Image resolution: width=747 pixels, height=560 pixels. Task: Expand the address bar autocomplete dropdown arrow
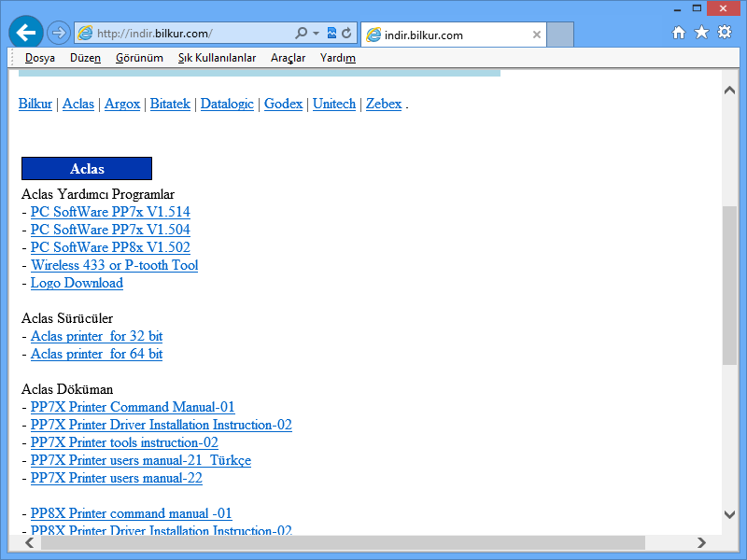(316, 34)
